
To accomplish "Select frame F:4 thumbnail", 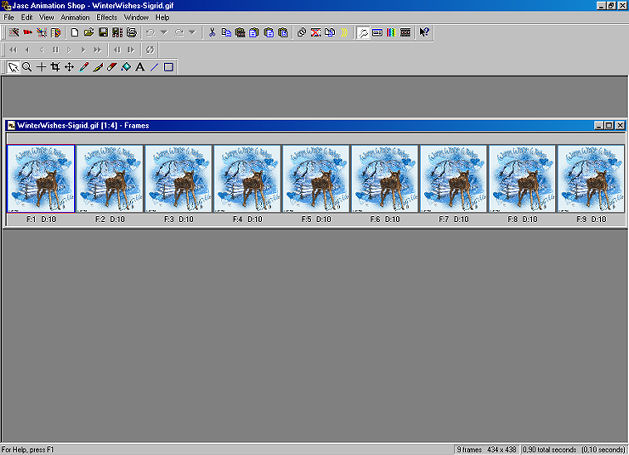I will [x=247, y=179].
